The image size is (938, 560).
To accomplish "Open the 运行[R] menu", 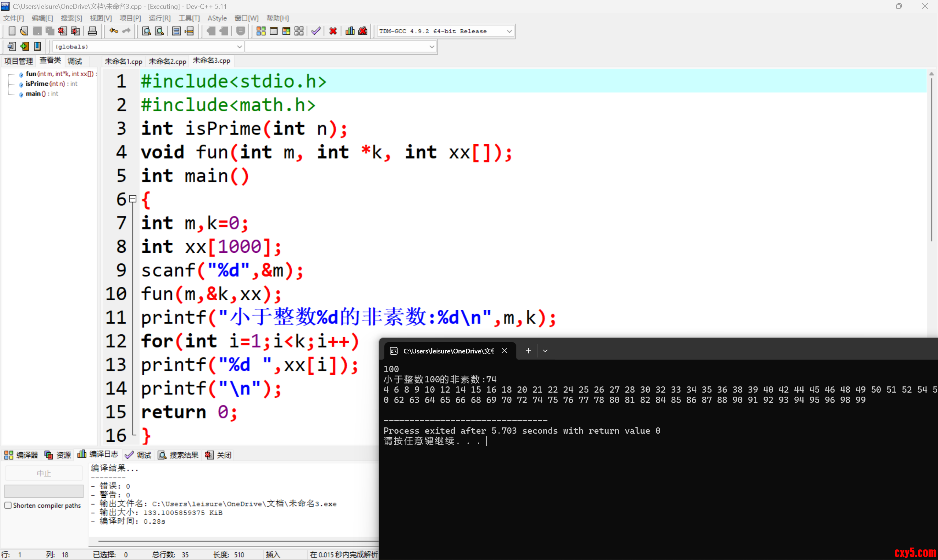I will pyautogui.click(x=159, y=18).
